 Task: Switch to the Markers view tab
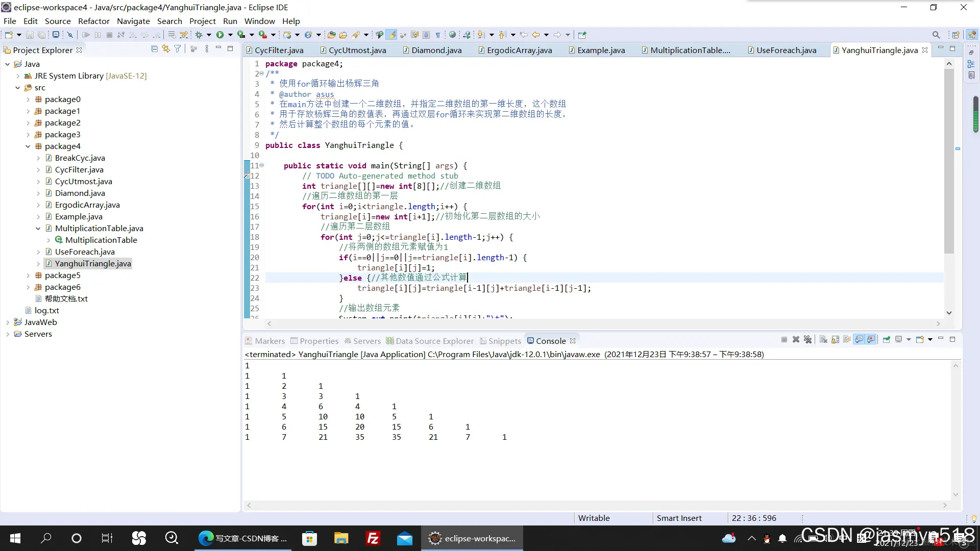[x=265, y=341]
